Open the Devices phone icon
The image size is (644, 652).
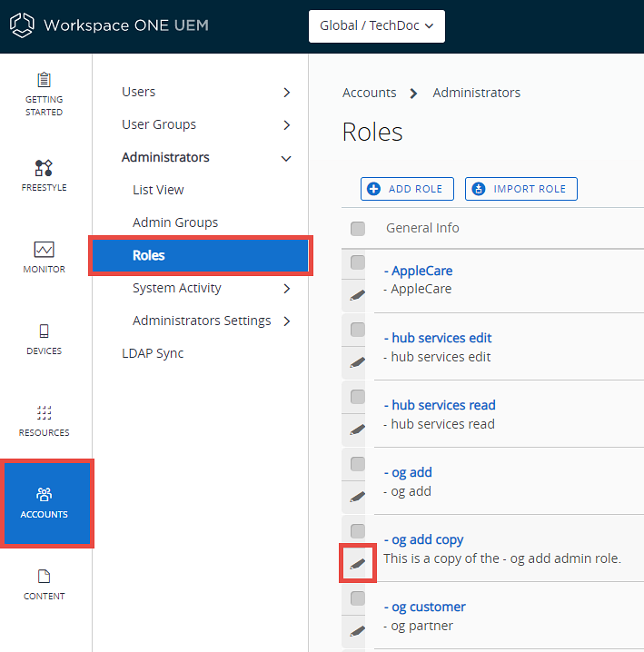point(44,331)
